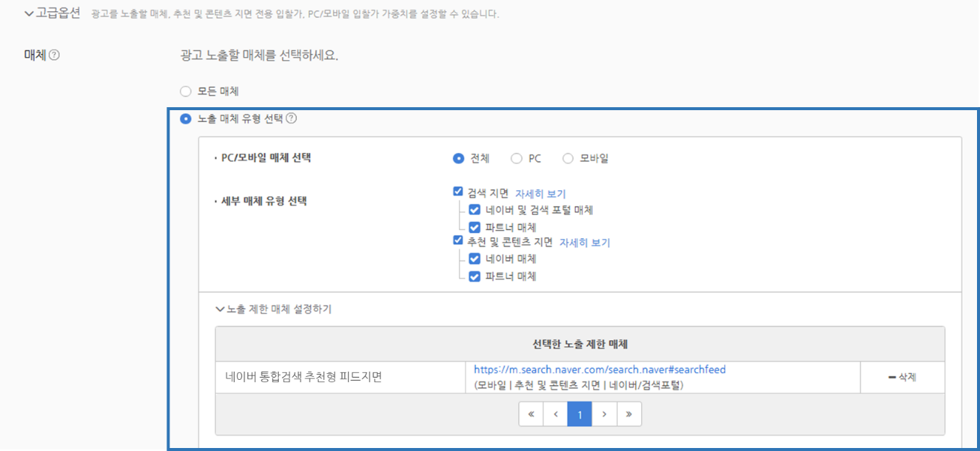This screenshot has height=451, width=980.
Task: Go to previous page in pagination
Action: [x=555, y=414]
